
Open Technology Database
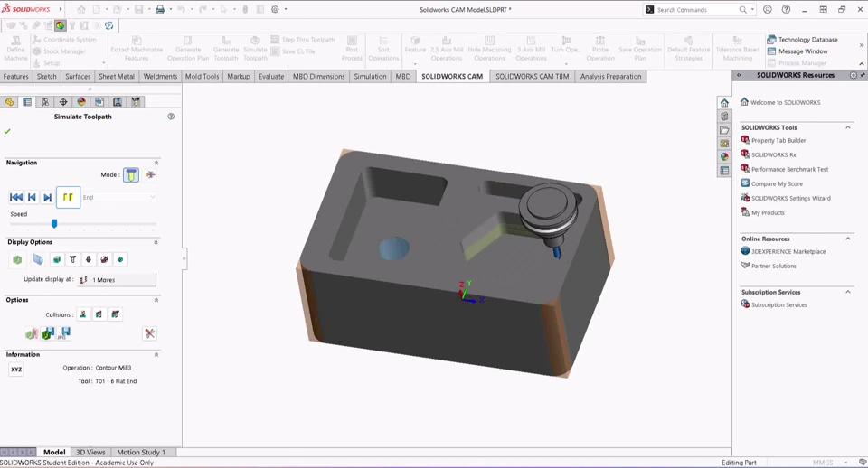pos(802,40)
